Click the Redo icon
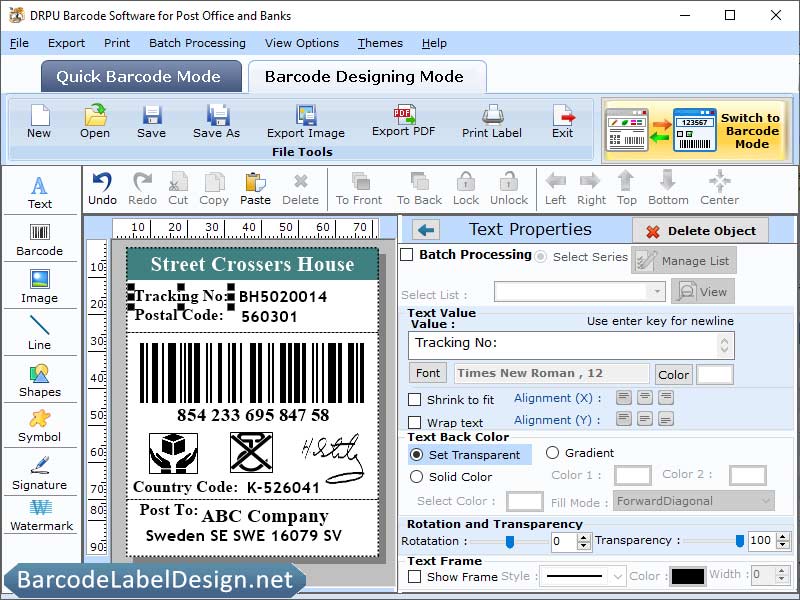The height and width of the screenshot is (600, 800). pyautogui.click(x=142, y=189)
